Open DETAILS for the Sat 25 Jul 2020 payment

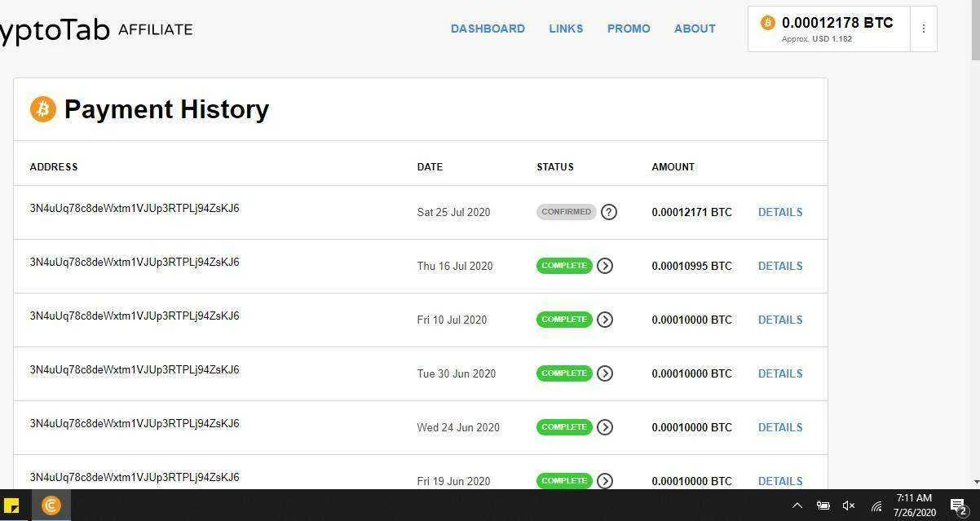coord(780,212)
